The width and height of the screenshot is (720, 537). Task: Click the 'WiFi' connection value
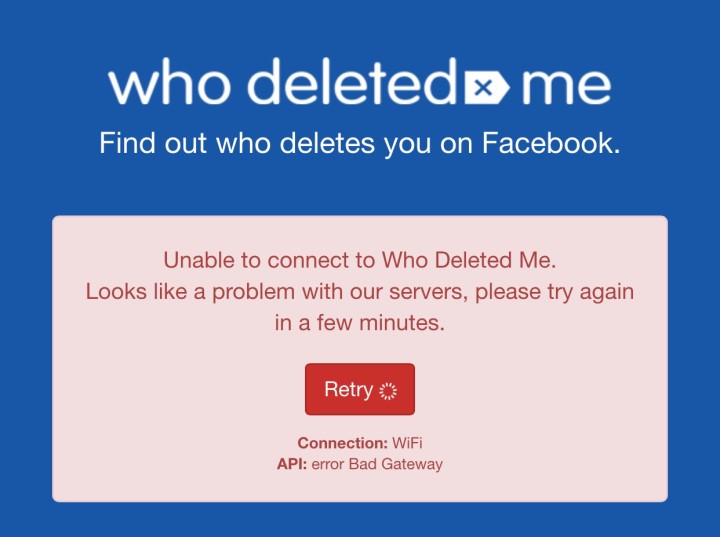pyautogui.click(x=407, y=443)
